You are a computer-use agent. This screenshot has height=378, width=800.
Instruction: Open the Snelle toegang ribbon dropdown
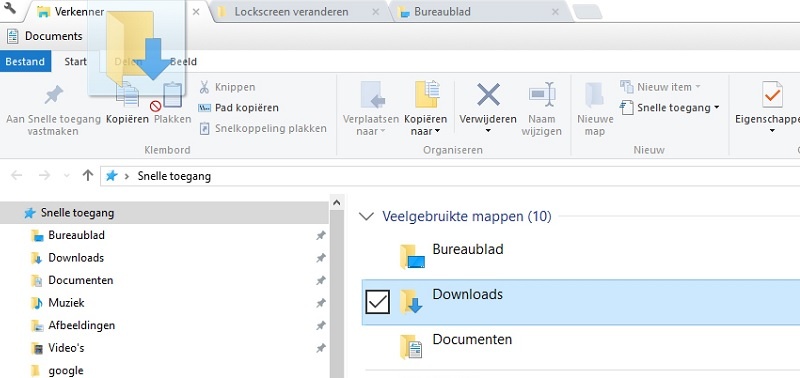coord(669,108)
